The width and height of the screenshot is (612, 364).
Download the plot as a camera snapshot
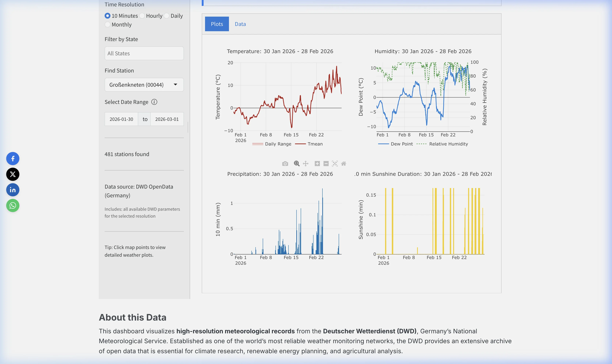[285, 163]
